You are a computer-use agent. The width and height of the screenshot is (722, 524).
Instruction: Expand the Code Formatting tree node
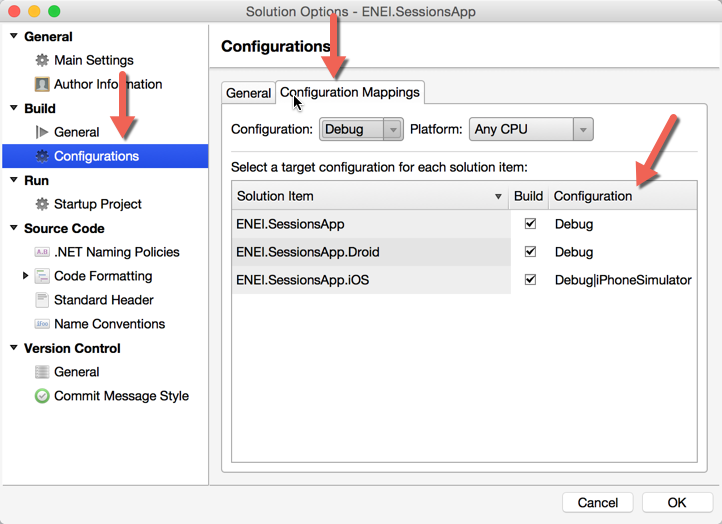tap(26, 276)
